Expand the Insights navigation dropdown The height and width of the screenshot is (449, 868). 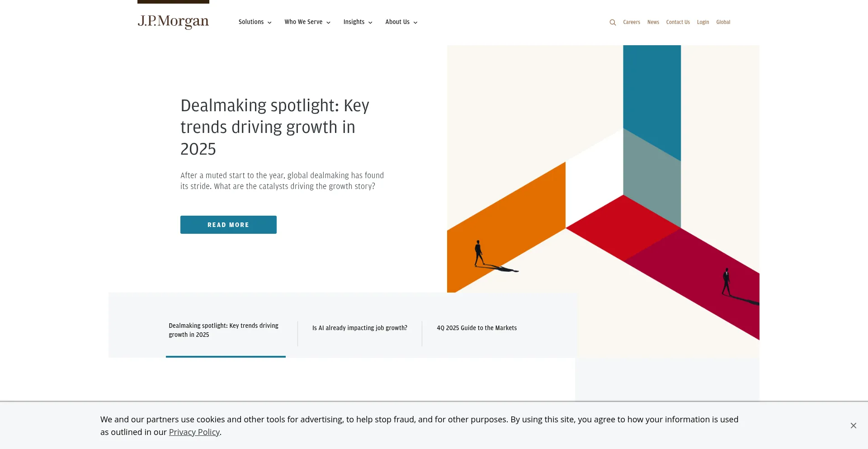tap(357, 22)
